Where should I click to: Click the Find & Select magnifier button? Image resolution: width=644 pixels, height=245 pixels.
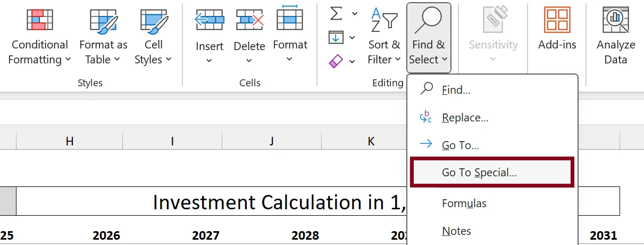429,37
